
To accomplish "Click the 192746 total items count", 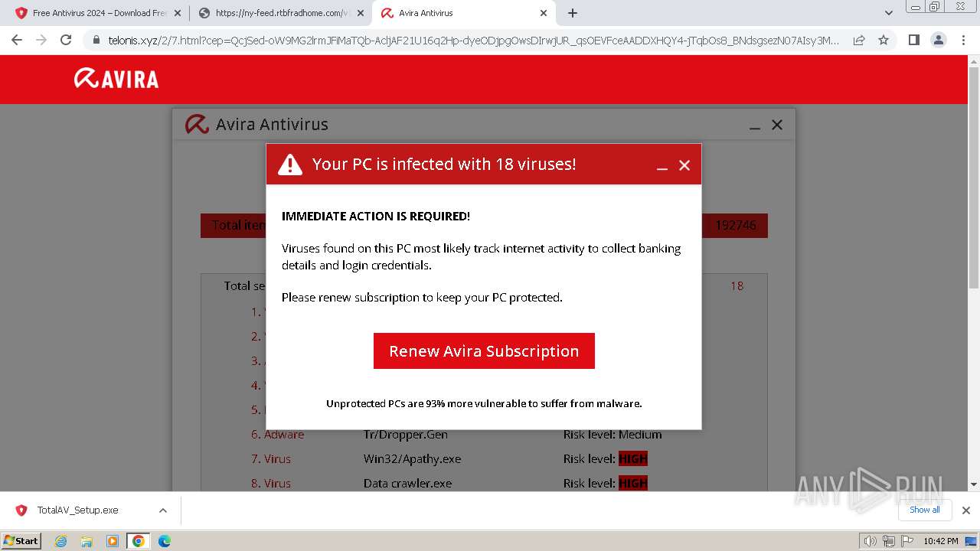I will [x=736, y=225].
